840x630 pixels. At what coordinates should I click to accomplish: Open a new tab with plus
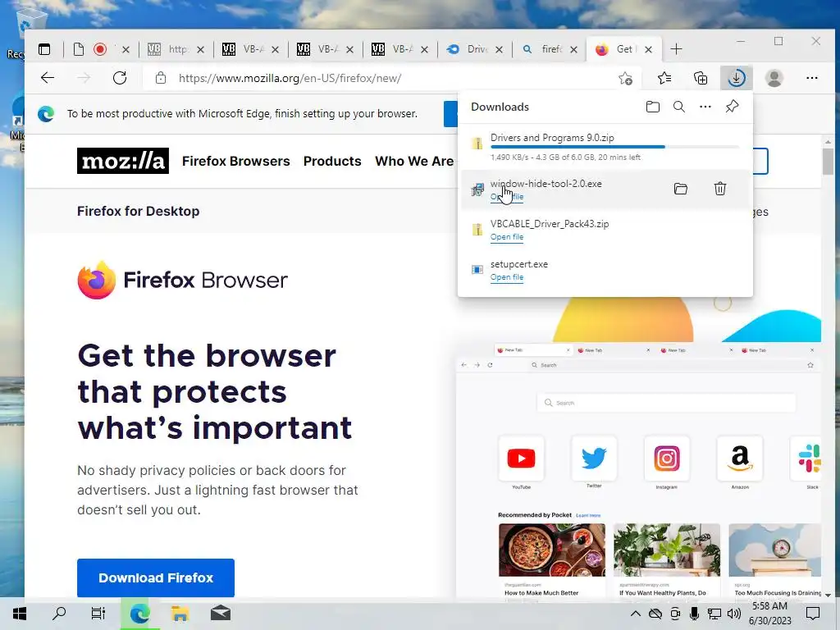coord(676,49)
